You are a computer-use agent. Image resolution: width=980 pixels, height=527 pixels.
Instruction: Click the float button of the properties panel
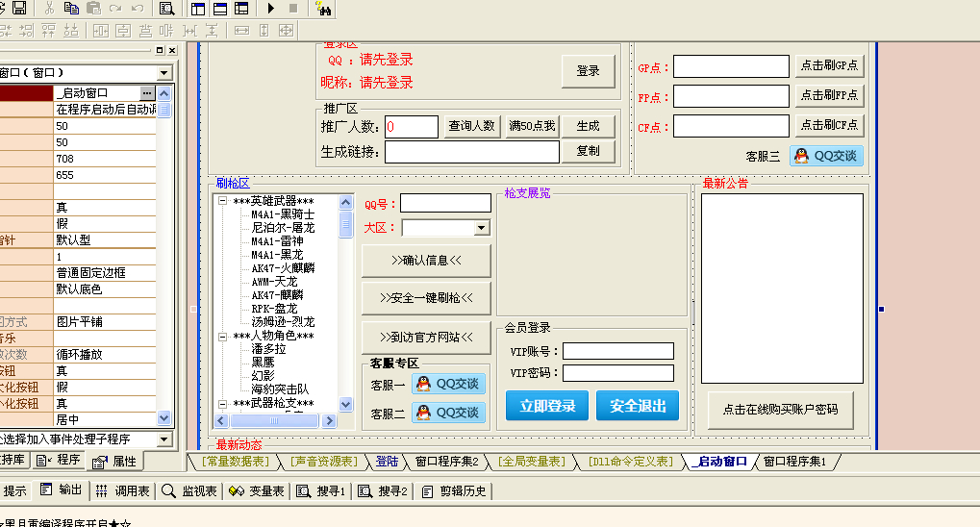coord(160,50)
